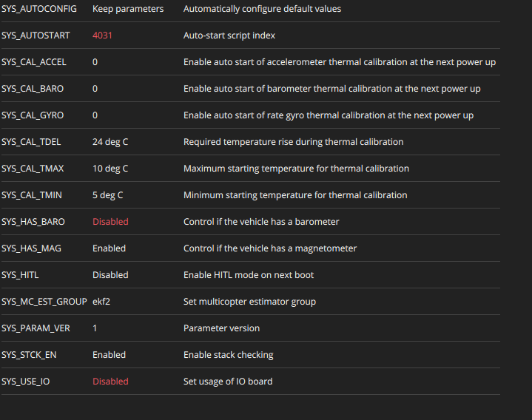Select the SYS_CAL_GYRO parameter name
Image resolution: width=532 pixels, height=420 pixels.
[33, 115]
